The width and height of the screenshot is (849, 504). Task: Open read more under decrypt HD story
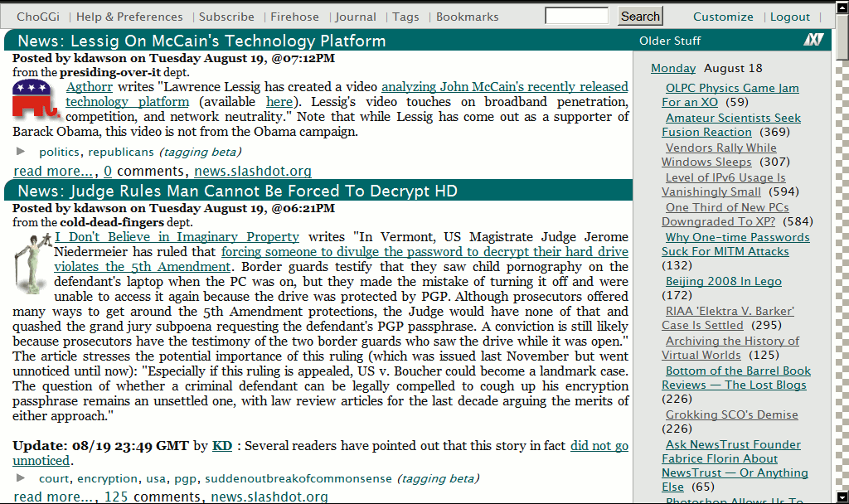coord(53,497)
